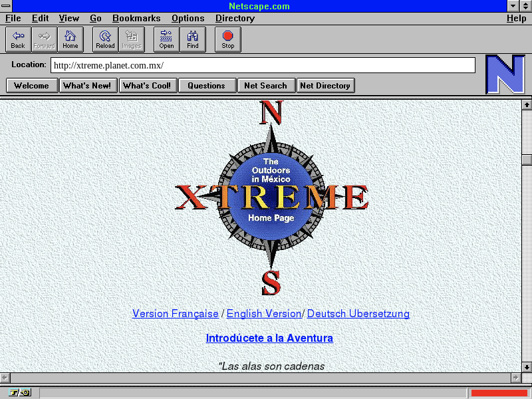Reload the current page
Screen dimensions: 532x399
pyautogui.click(x=105, y=39)
